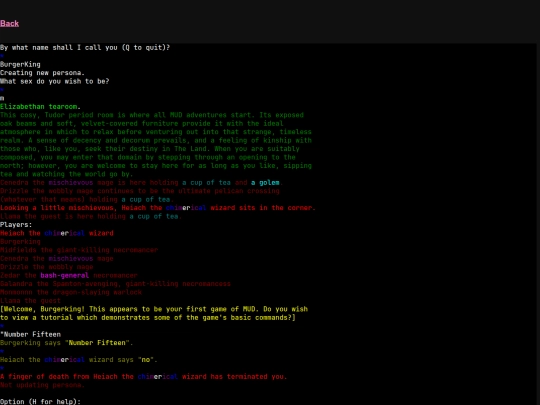Click the 'Elizabethan tearoom.' heading
This screenshot has width=540, height=405.
[x=40, y=107]
